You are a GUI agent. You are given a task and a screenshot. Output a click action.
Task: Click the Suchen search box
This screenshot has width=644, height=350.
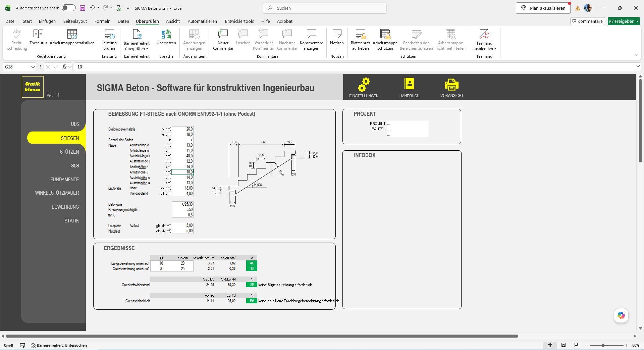click(x=325, y=8)
